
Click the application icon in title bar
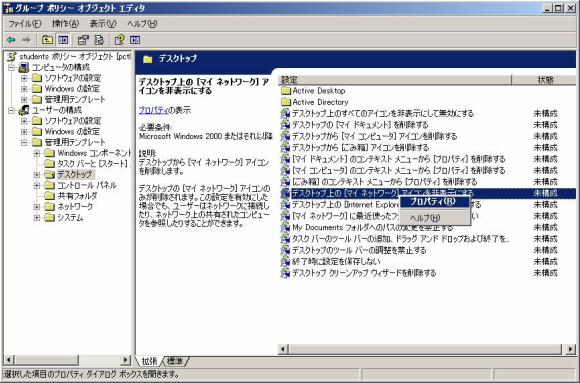tap(9, 8)
